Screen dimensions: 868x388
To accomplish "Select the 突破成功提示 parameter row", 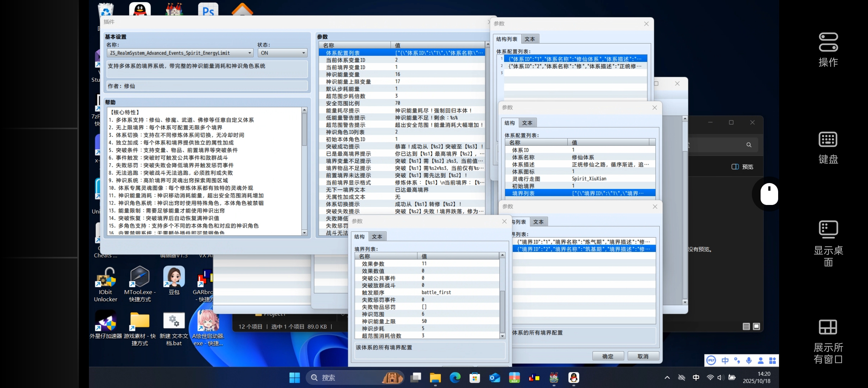I will click(402, 146).
